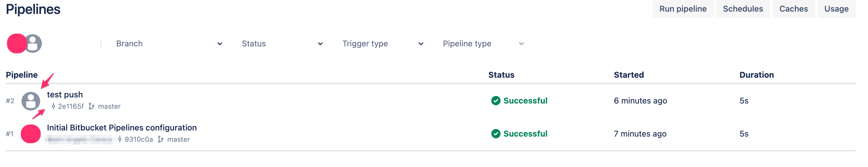Viewport: 868px width, 167px height.
Task: Click the Run pipeline button
Action: tap(683, 9)
